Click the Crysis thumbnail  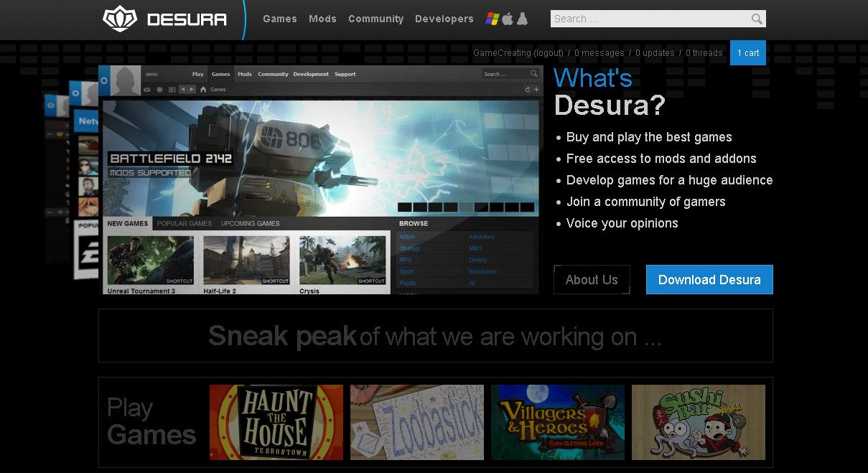pyautogui.click(x=342, y=261)
